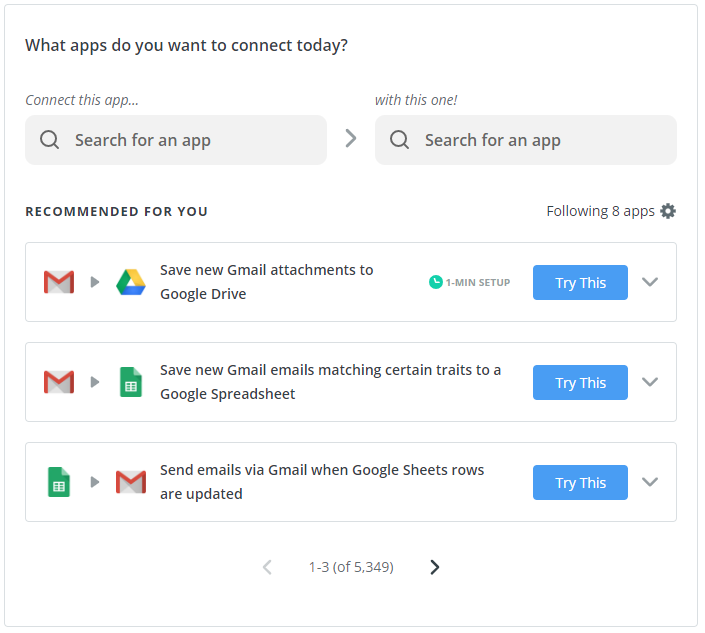
Task: Focus the 'with this one!' search field
Action: tap(526, 140)
